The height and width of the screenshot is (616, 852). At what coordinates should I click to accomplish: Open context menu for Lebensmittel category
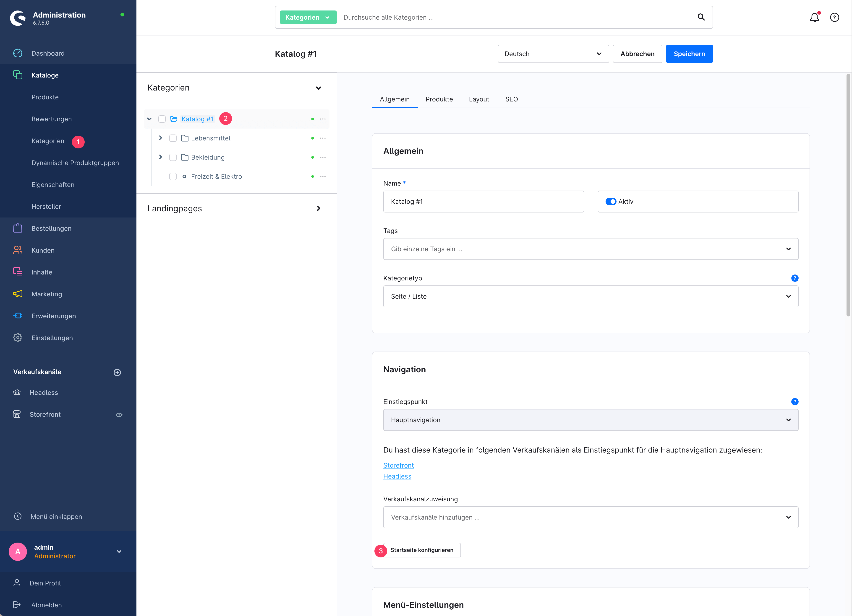click(323, 138)
